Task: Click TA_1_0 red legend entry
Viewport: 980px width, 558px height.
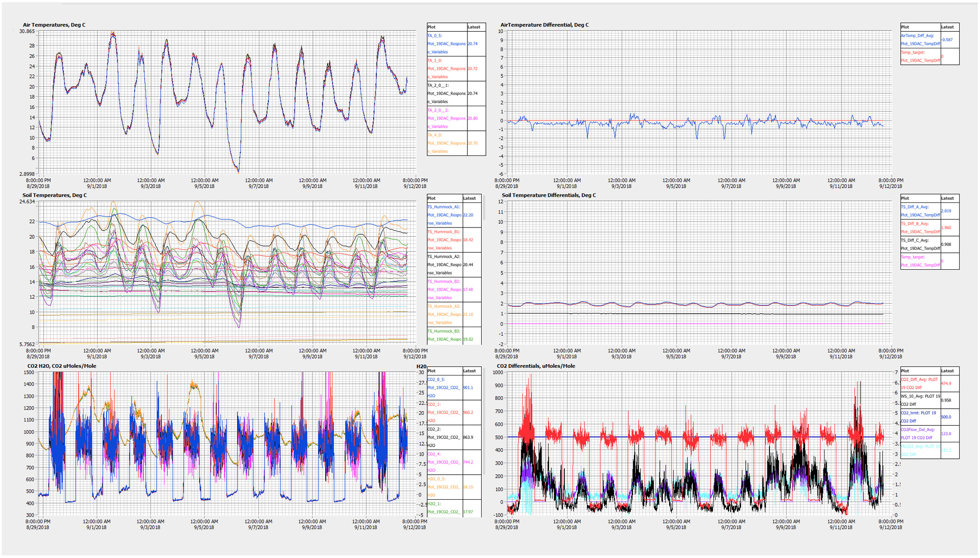Action: coord(446,69)
